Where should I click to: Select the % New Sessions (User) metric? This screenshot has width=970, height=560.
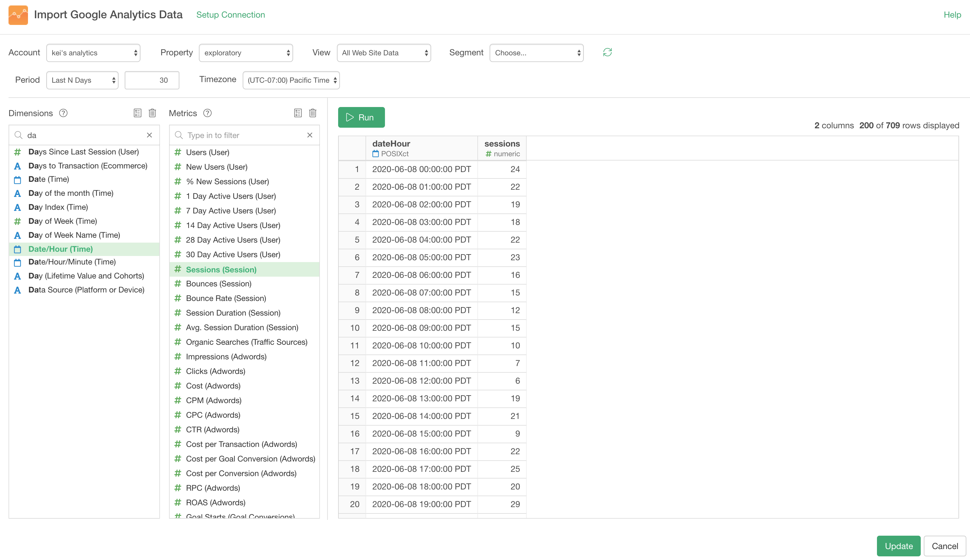(244, 181)
